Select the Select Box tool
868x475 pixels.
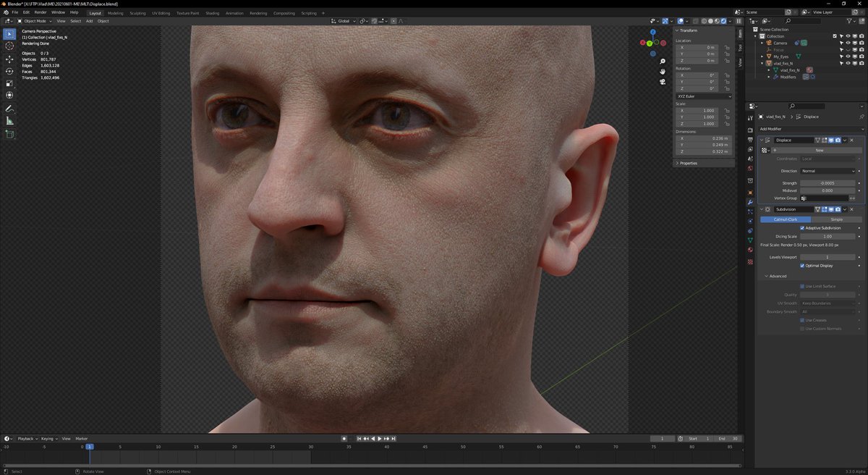point(10,33)
